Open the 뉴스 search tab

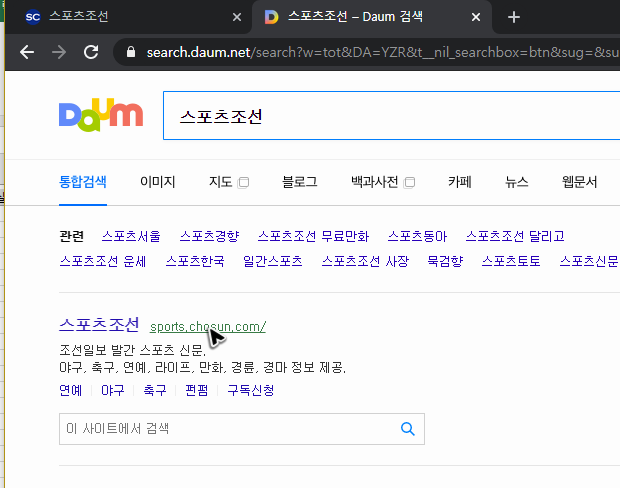[x=516, y=182]
